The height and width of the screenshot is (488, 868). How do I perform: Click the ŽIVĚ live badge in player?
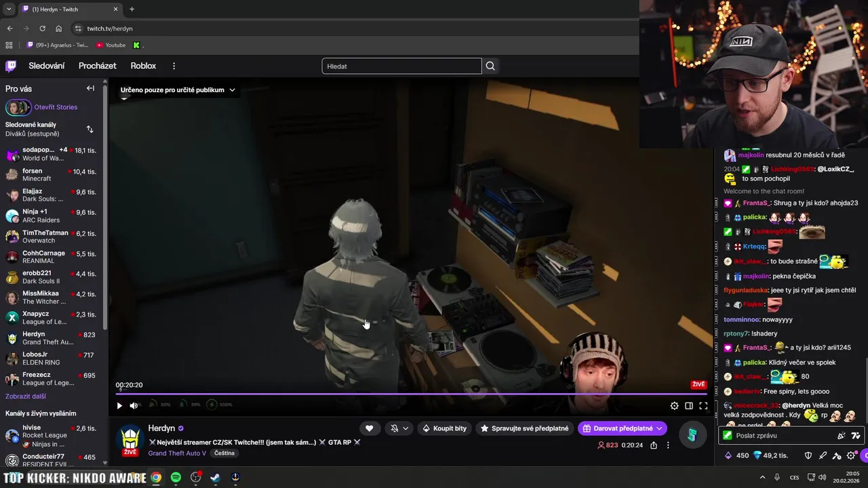click(x=698, y=384)
